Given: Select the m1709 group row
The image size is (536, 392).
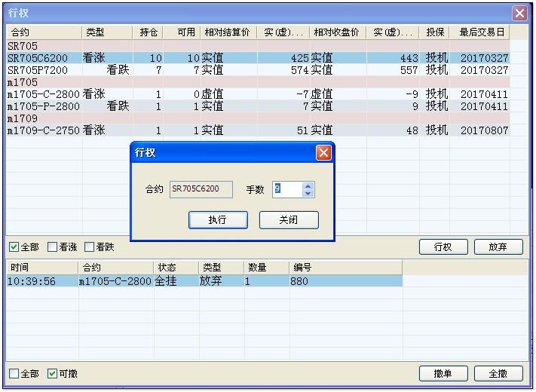Looking at the screenshot, I should tap(258, 118).
